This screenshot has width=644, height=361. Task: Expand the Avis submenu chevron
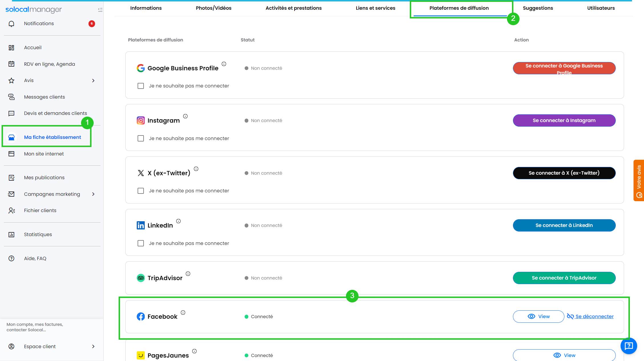[93, 81]
